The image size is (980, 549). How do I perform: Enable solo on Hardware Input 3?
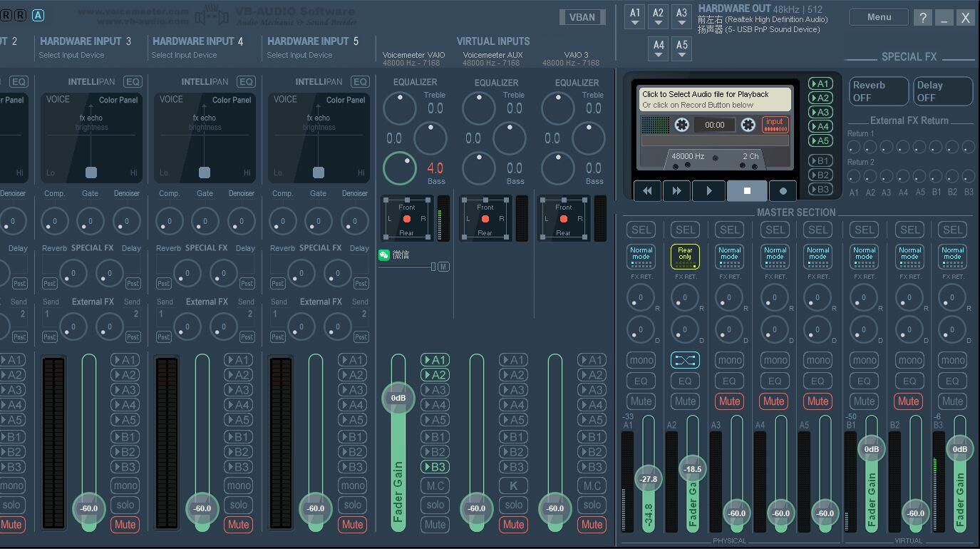(125, 505)
